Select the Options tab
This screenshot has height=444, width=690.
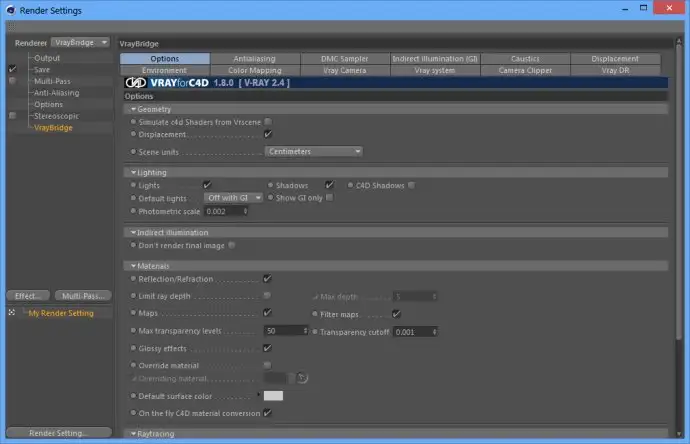[x=165, y=59]
